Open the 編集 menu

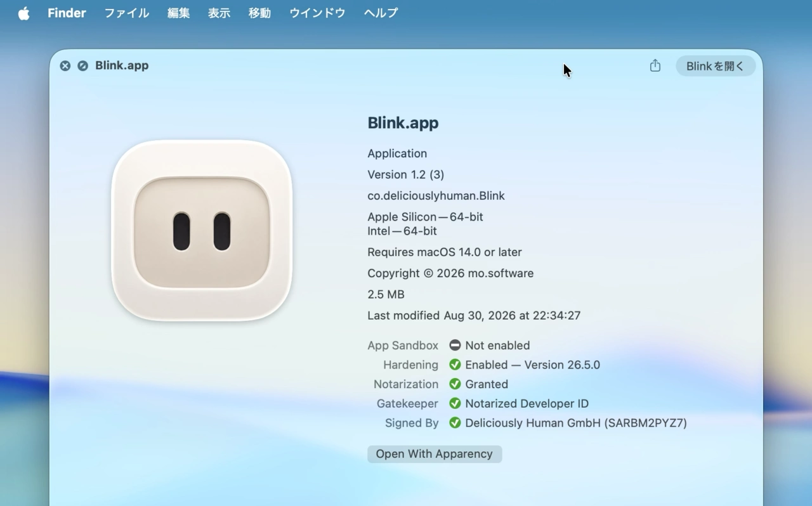click(178, 13)
